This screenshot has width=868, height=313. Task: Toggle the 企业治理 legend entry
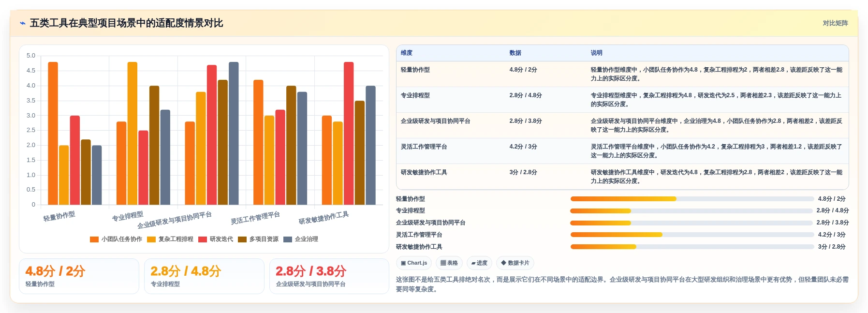pos(301,239)
